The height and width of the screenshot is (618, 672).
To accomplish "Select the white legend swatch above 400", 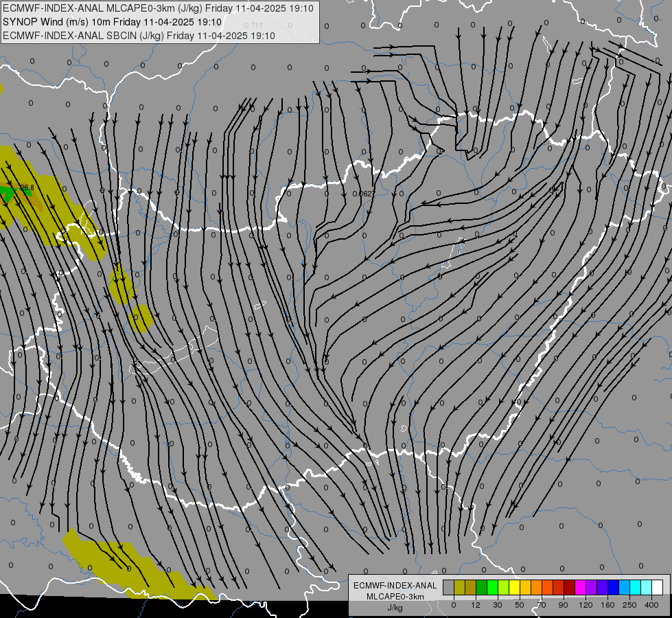I will [x=658, y=588].
